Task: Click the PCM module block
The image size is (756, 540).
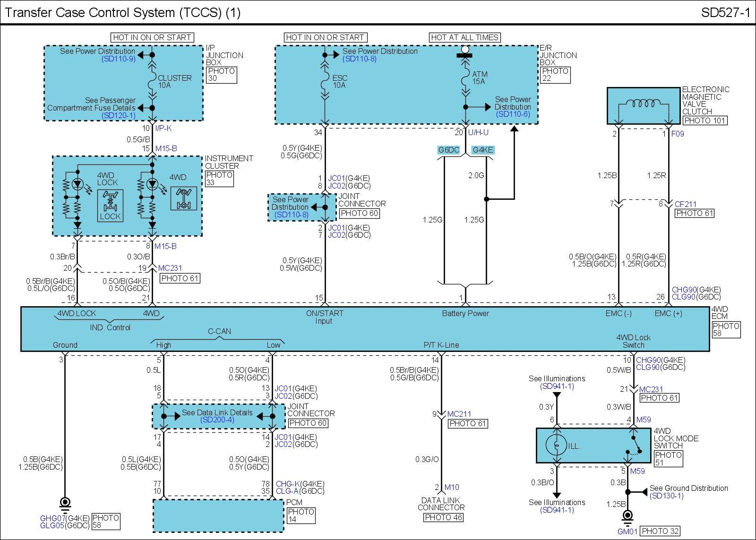Action: point(218,515)
